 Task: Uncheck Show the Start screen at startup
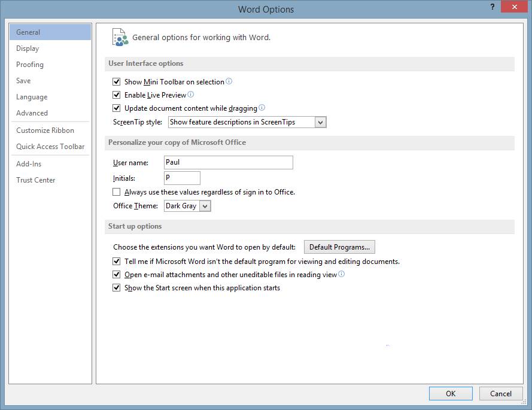pyautogui.click(x=117, y=287)
